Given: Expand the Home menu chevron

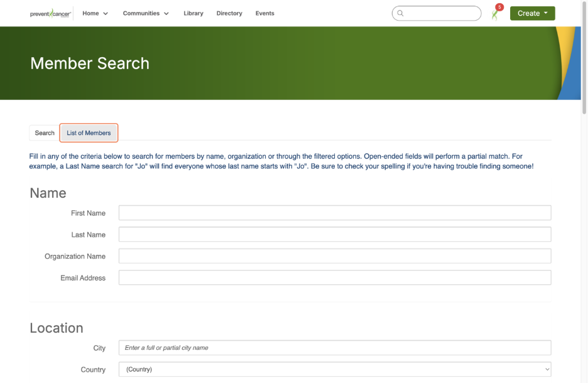Looking at the screenshot, I should (x=106, y=14).
